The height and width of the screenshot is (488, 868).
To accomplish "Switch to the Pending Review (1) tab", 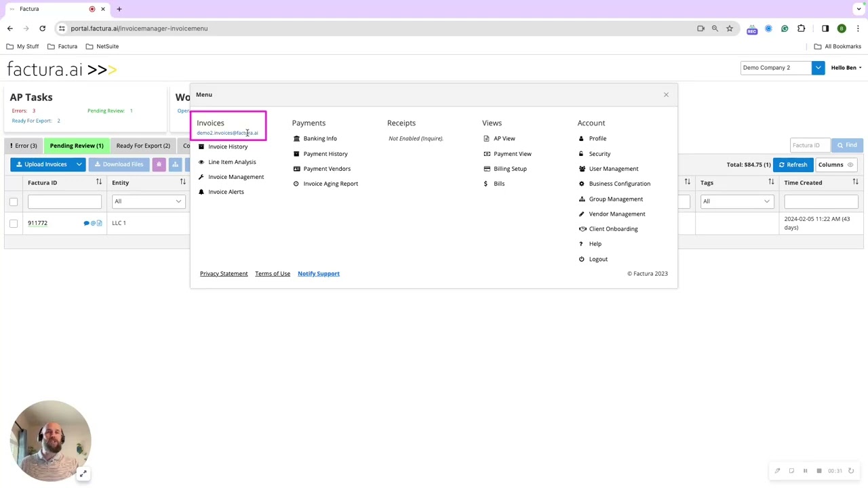I will [77, 146].
